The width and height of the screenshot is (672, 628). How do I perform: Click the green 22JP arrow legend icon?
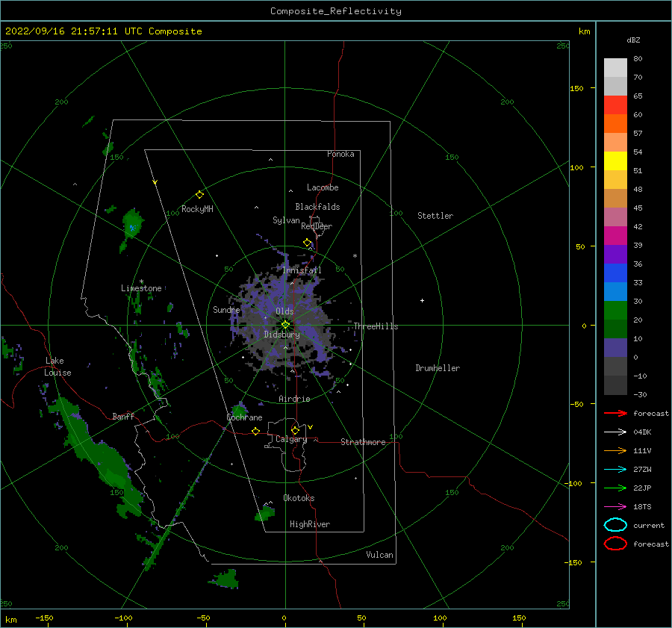pos(615,488)
